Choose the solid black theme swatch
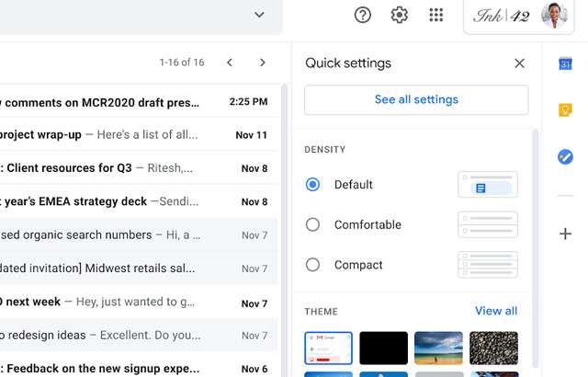Viewport: 588px width, 377px height. [383, 348]
